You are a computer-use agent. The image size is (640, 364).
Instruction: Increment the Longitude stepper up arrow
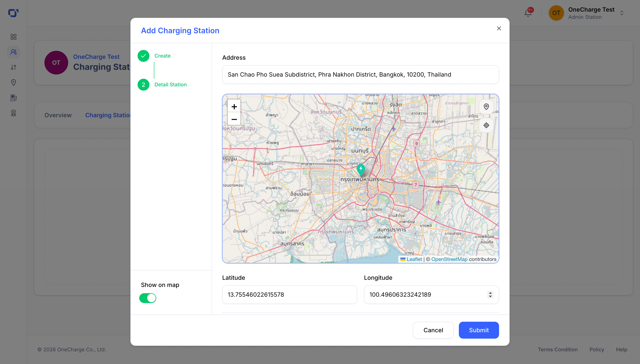pyautogui.click(x=490, y=292)
